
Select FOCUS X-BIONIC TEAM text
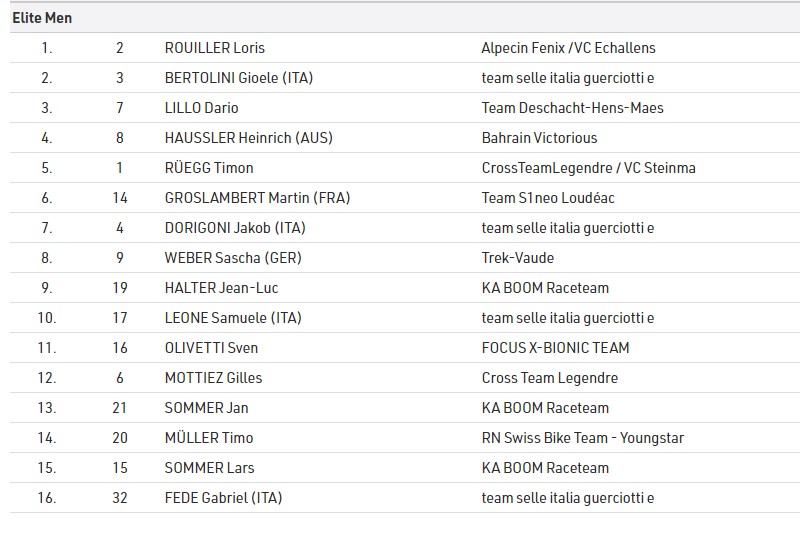(556, 348)
